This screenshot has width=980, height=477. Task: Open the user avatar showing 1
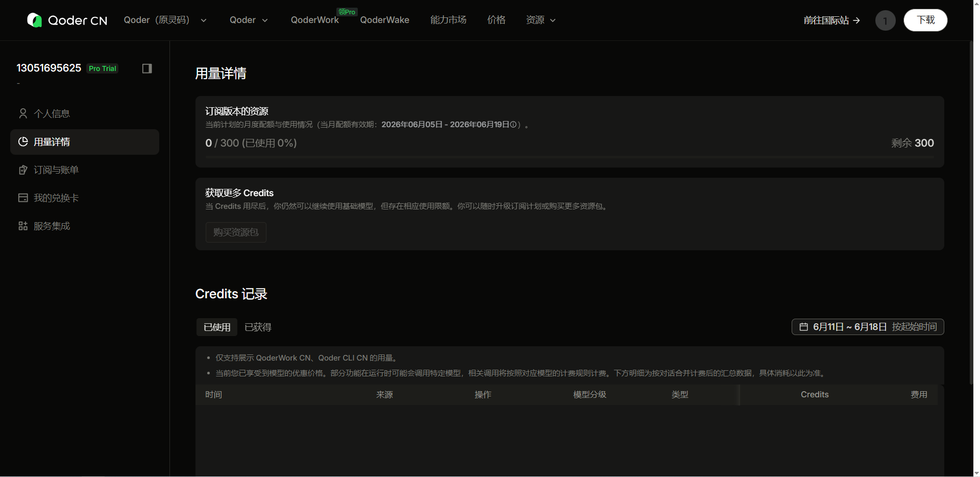(x=885, y=20)
